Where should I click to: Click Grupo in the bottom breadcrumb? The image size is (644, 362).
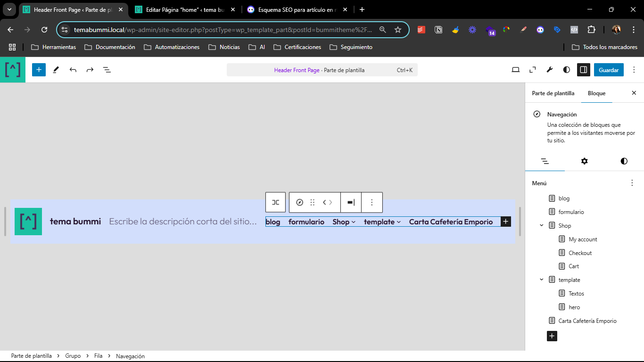[73, 356]
